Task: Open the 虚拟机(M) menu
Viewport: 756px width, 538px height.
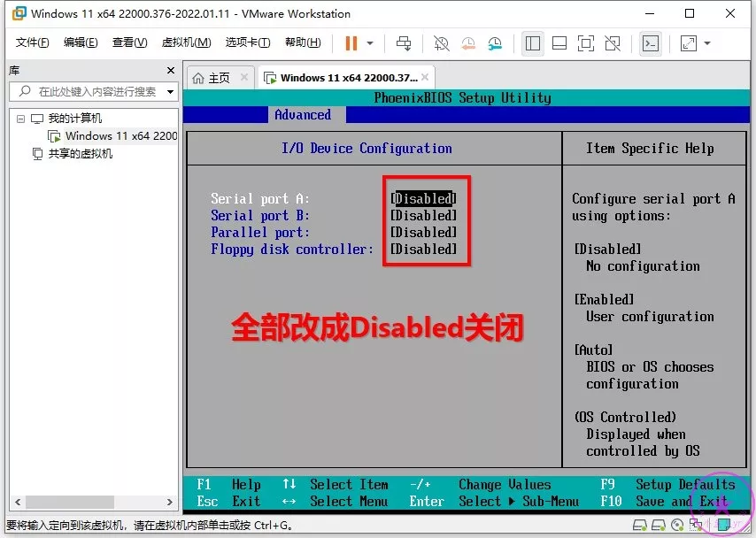Action: 186,42
